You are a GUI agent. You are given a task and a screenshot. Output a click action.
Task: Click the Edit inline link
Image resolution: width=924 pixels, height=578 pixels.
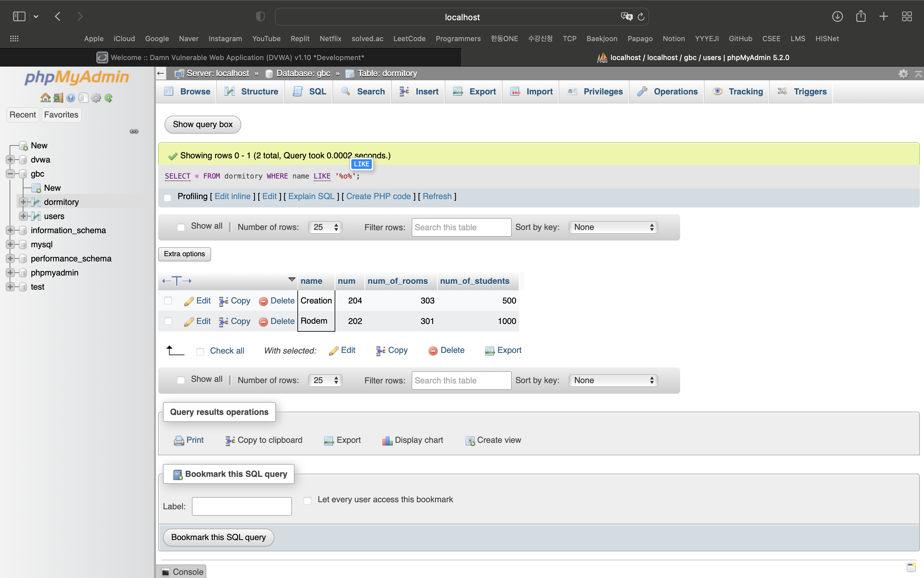click(233, 197)
